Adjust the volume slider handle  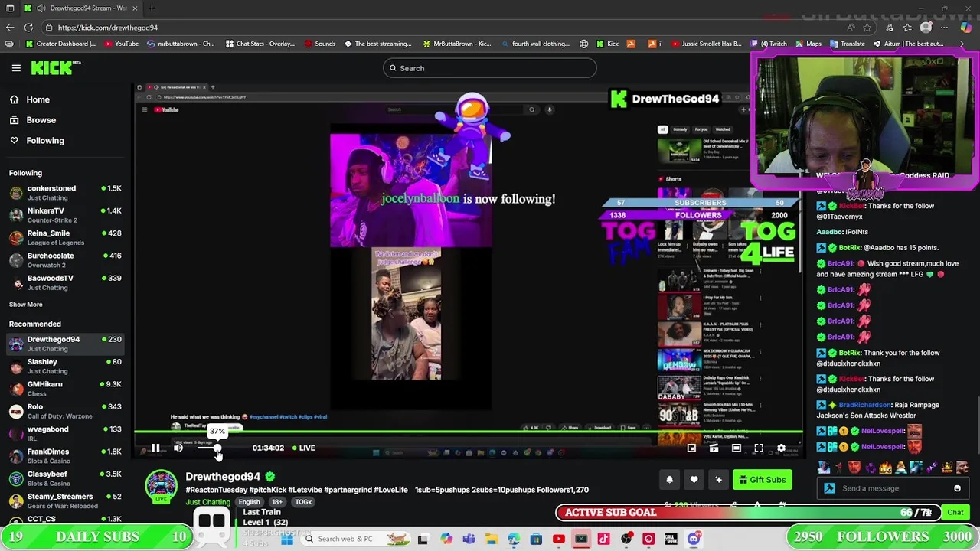tap(217, 448)
